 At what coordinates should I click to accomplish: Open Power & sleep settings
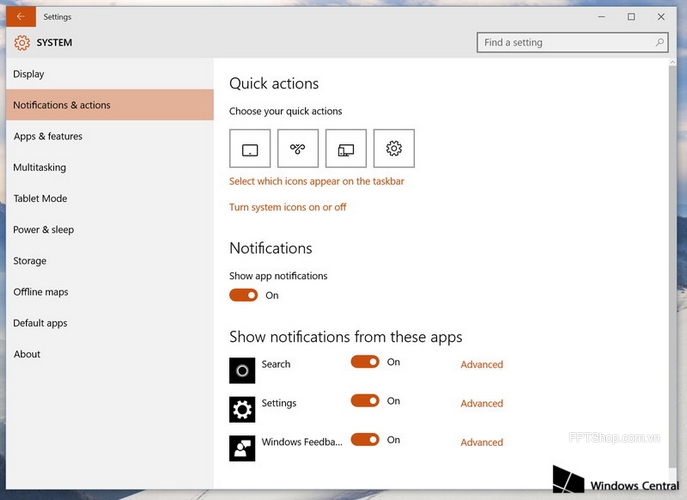pos(110,230)
